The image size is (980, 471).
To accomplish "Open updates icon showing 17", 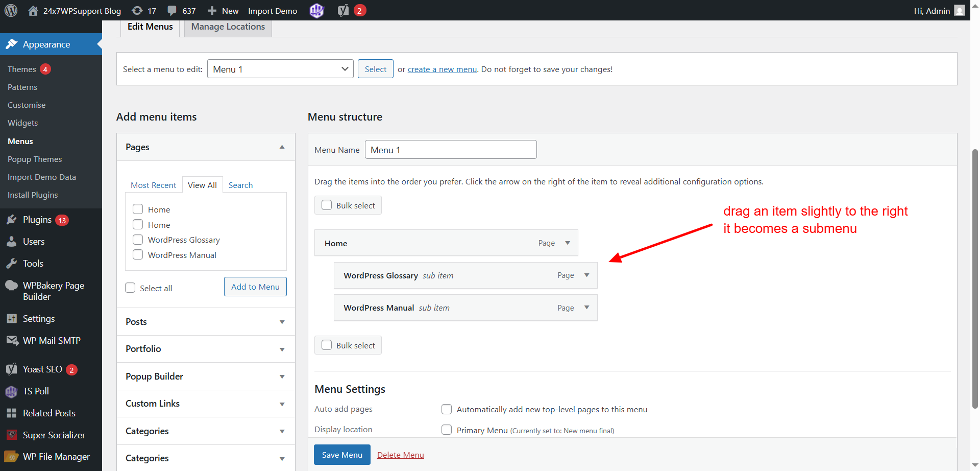I will [137, 10].
